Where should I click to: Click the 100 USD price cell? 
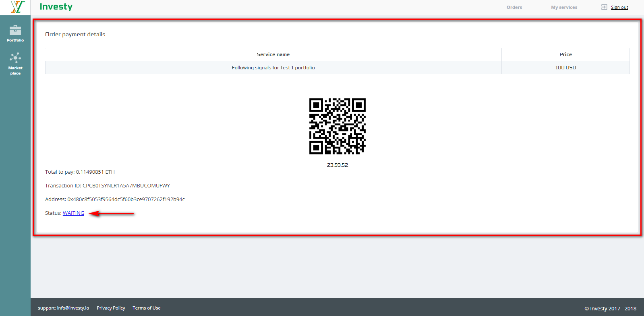565,68
